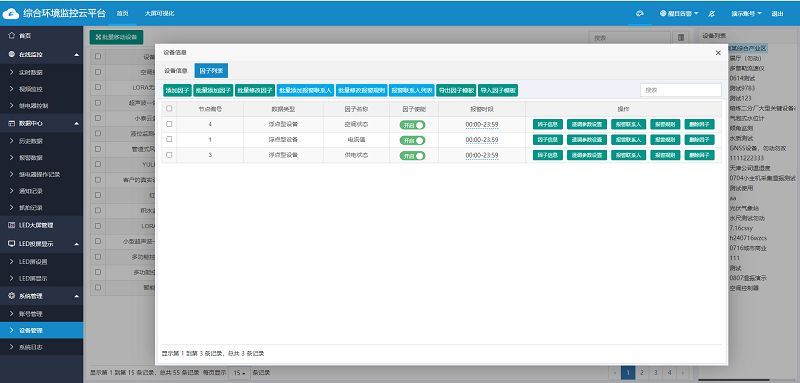Open the 演示账号 account dropdown
Screen dimensions: 800x383
click(x=746, y=14)
